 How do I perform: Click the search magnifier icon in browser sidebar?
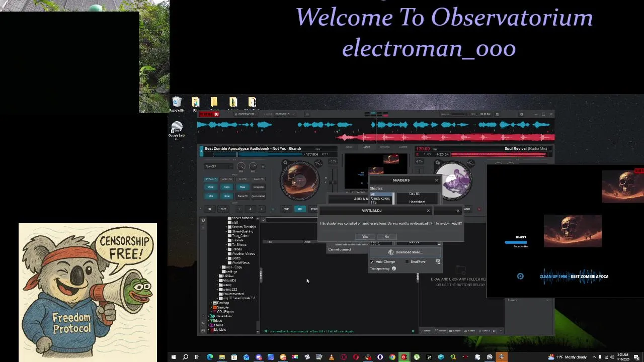point(203,221)
